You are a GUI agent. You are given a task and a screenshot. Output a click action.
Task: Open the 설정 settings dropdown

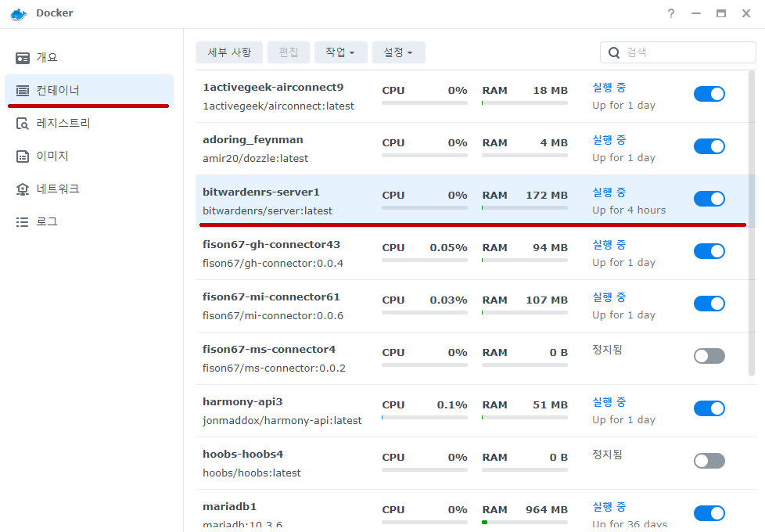click(x=399, y=52)
